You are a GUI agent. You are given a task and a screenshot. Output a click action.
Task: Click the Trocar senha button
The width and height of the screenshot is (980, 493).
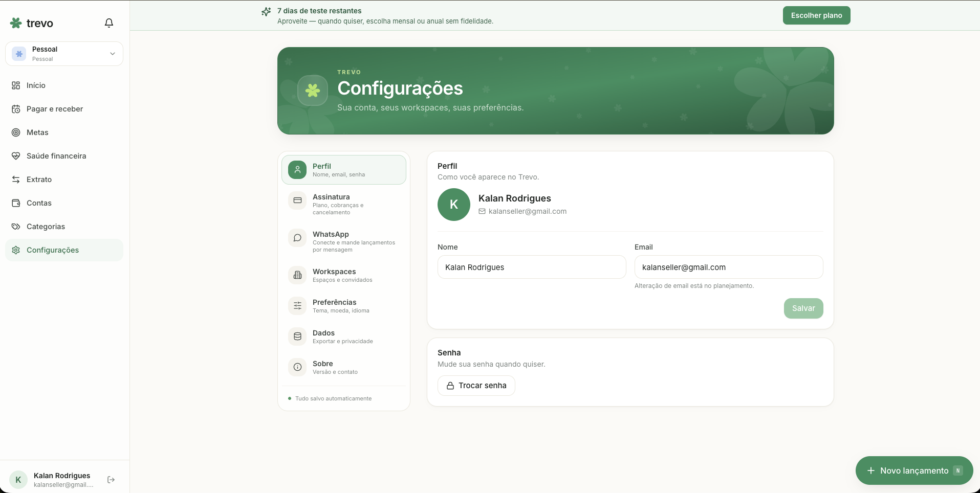pyautogui.click(x=476, y=386)
